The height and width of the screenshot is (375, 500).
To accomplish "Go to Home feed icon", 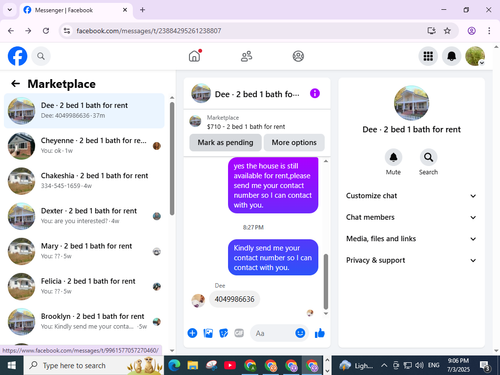I will [195, 56].
